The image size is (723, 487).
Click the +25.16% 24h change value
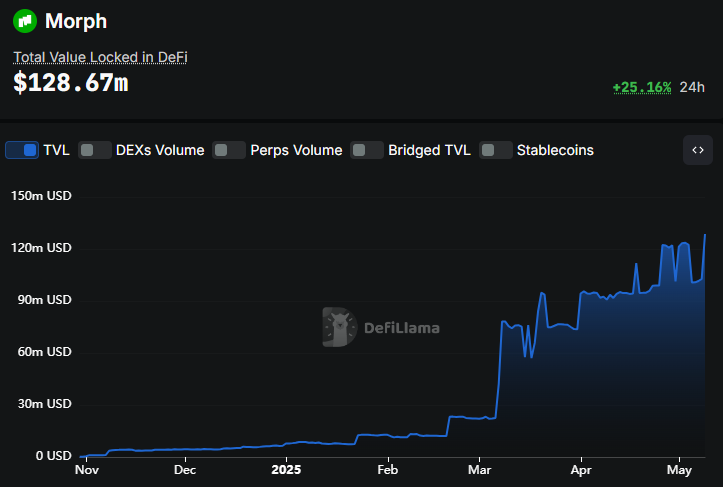pos(642,87)
